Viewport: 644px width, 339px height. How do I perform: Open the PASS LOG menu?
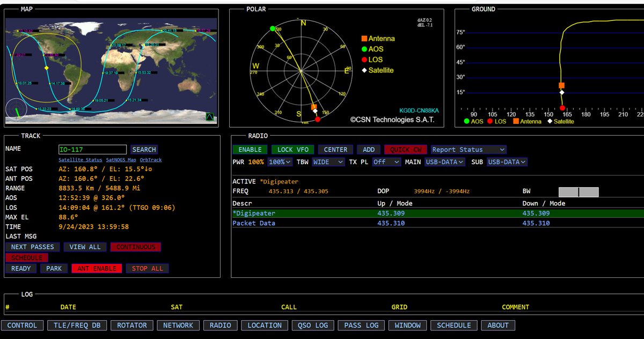click(x=361, y=326)
